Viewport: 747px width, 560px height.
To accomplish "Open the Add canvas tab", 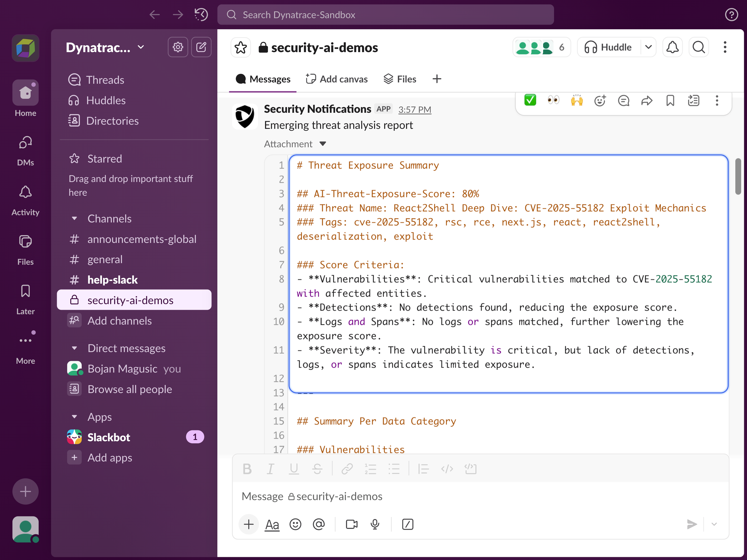I will click(337, 79).
